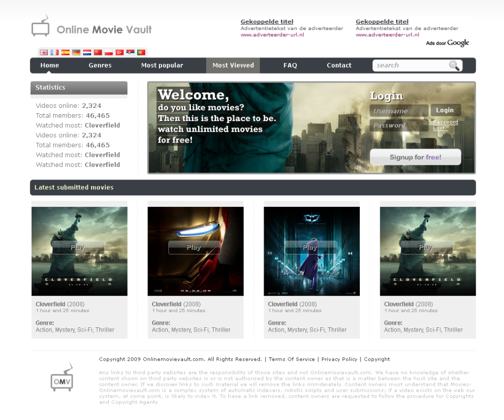Play the Joker Dark Knight poster movie
Image resolution: width=504 pixels, height=420 pixels.
pos(310,247)
